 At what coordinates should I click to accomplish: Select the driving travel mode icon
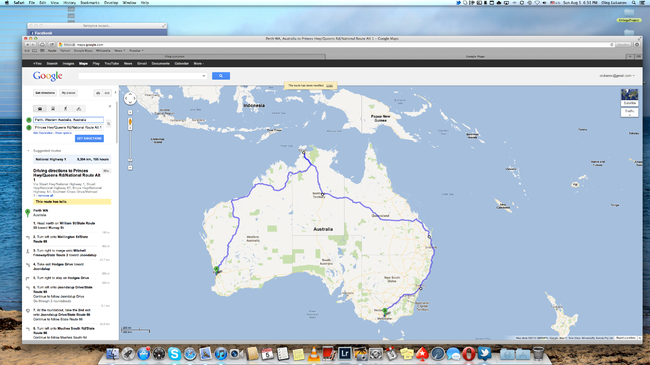[40, 109]
